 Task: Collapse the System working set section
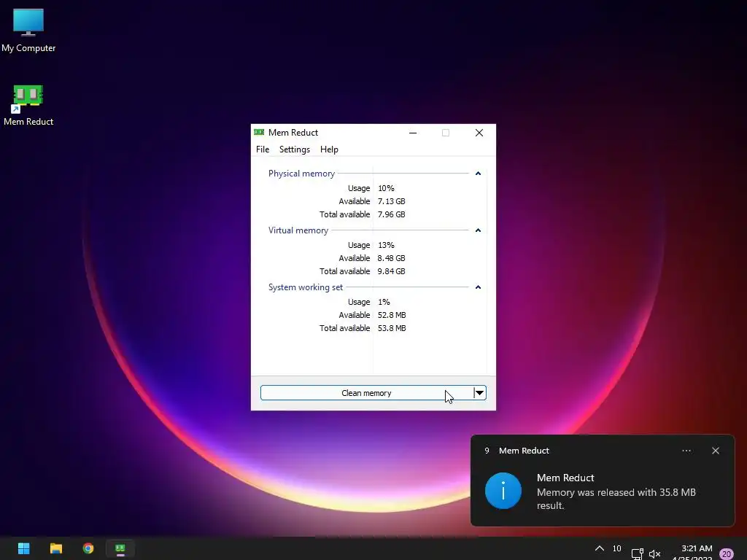coord(478,287)
